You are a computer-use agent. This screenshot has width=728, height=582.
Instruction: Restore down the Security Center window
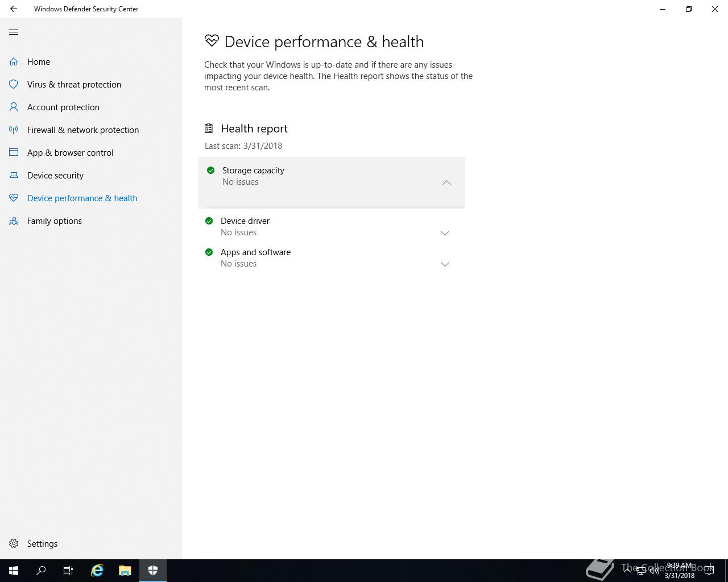pos(689,9)
